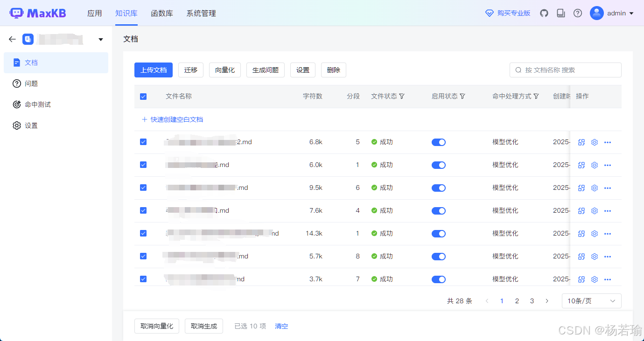Disable the enable switch for the 7.6k document
The width and height of the screenshot is (644, 341).
point(439,211)
